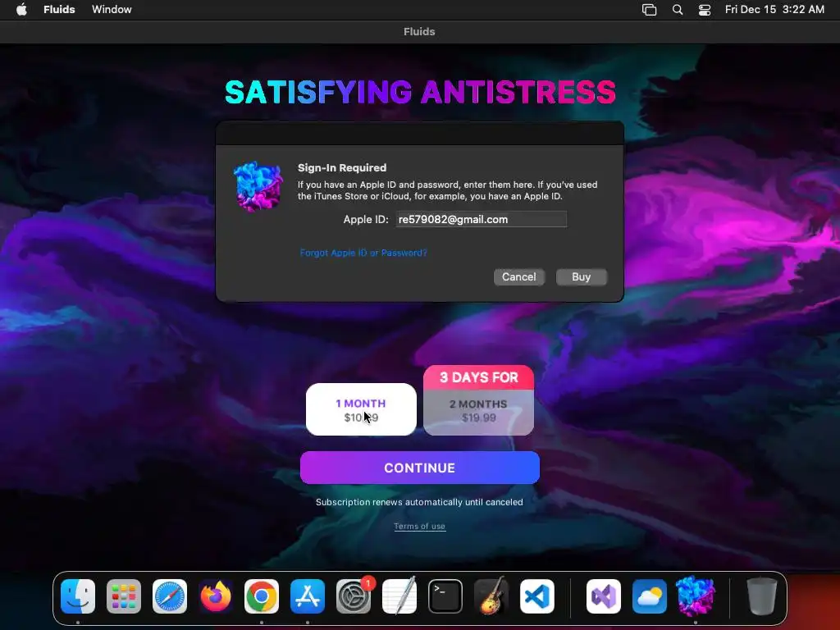The image size is (840, 630).
Task: Open Launchpad from the dock
Action: click(x=124, y=596)
